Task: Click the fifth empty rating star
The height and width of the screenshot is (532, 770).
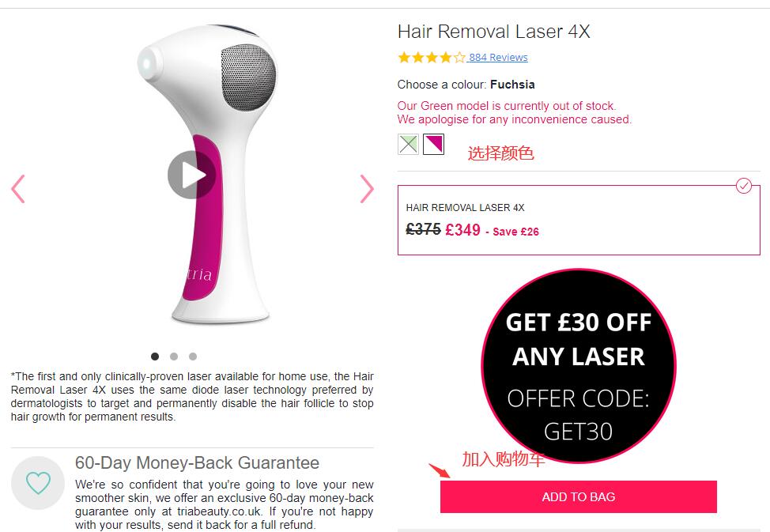Action: (x=459, y=58)
